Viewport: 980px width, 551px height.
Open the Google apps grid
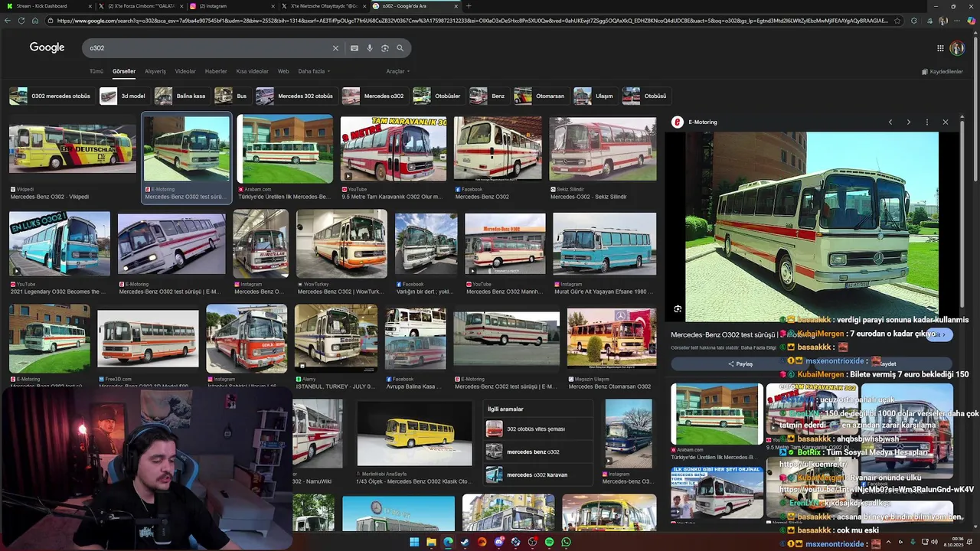(940, 48)
